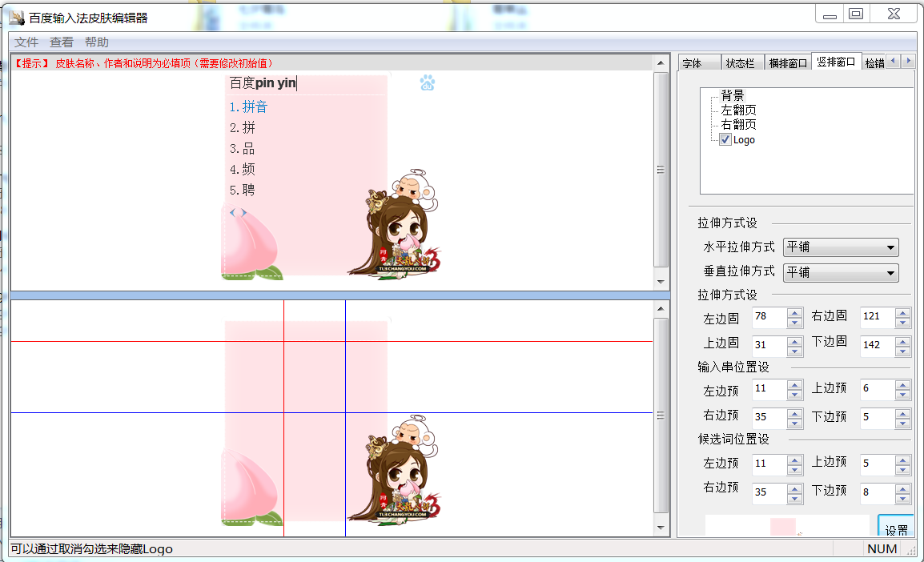924x562 pixels.
Task: Click the down arrow of the lower preview scrollbar
Action: pos(661,528)
